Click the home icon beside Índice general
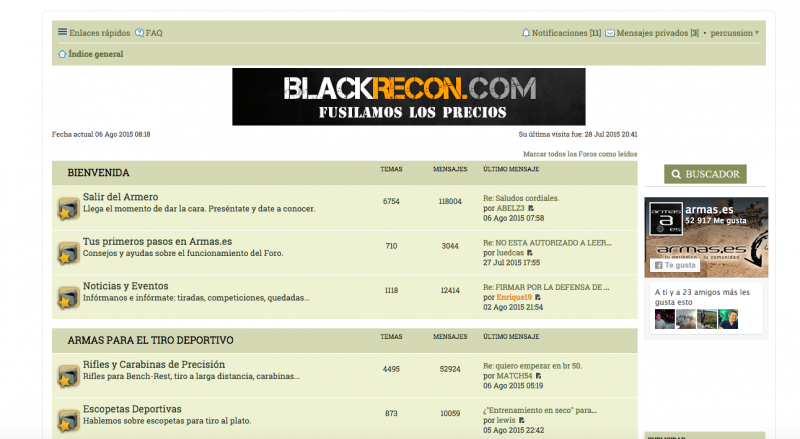The height and width of the screenshot is (439, 800). pos(62,54)
